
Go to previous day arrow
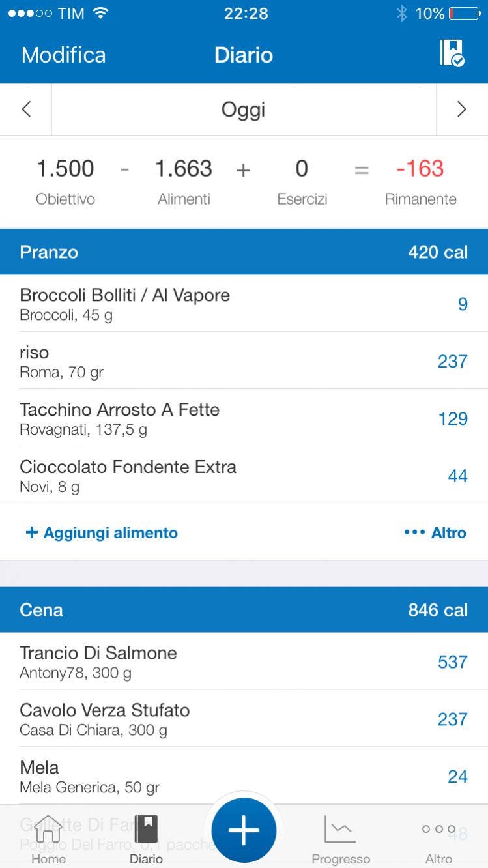26,109
